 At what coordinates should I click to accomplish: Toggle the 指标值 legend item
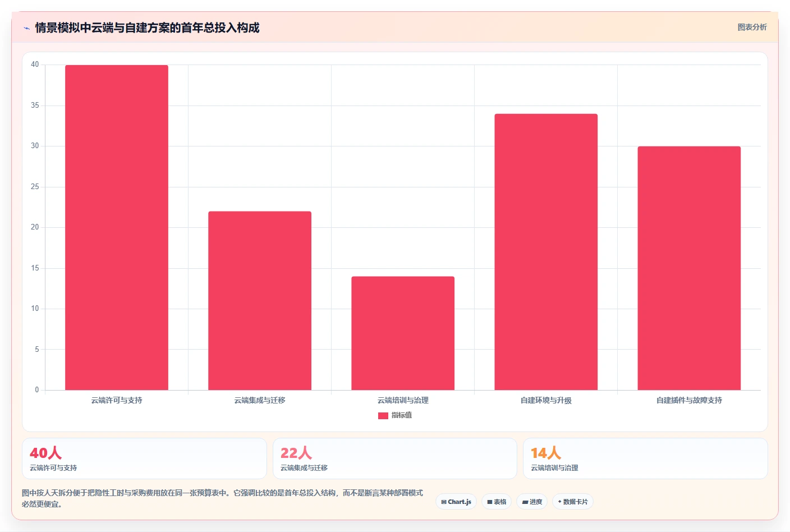click(395, 415)
